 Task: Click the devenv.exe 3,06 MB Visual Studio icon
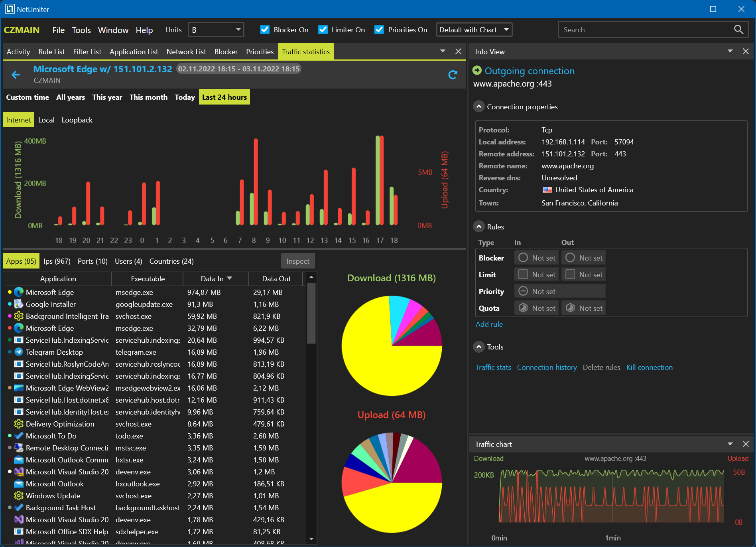coord(19,472)
